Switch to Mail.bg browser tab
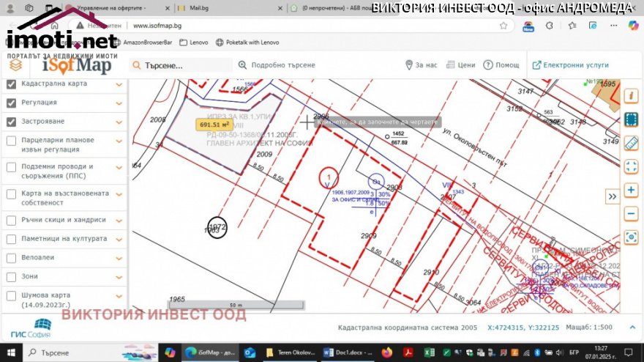This screenshot has height=362, width=644. coord(230,8)
